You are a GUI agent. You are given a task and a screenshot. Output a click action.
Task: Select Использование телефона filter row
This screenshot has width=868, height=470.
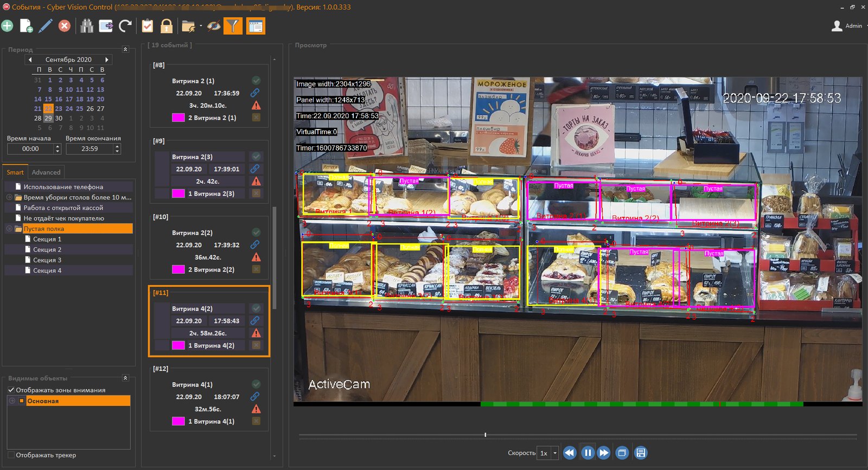point(69,186)
